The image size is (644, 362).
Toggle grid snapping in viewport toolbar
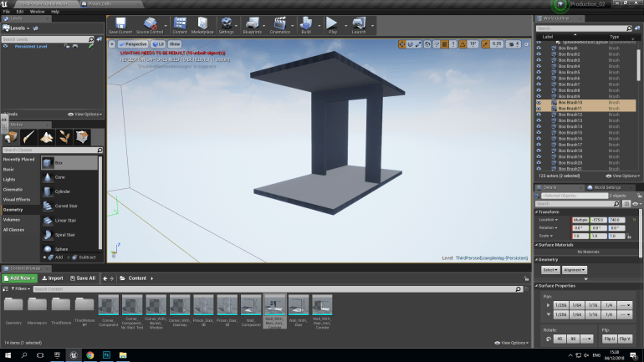(x=445, y=44)
